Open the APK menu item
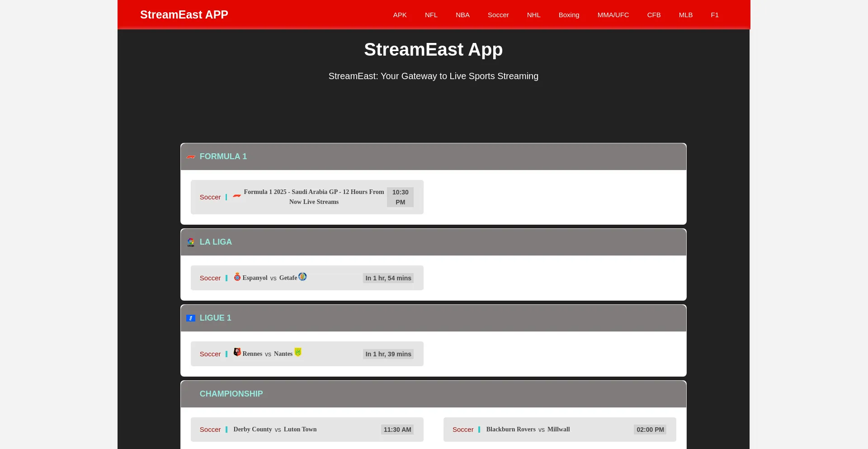Screen dimensions: 868x449 coord(400,15)
